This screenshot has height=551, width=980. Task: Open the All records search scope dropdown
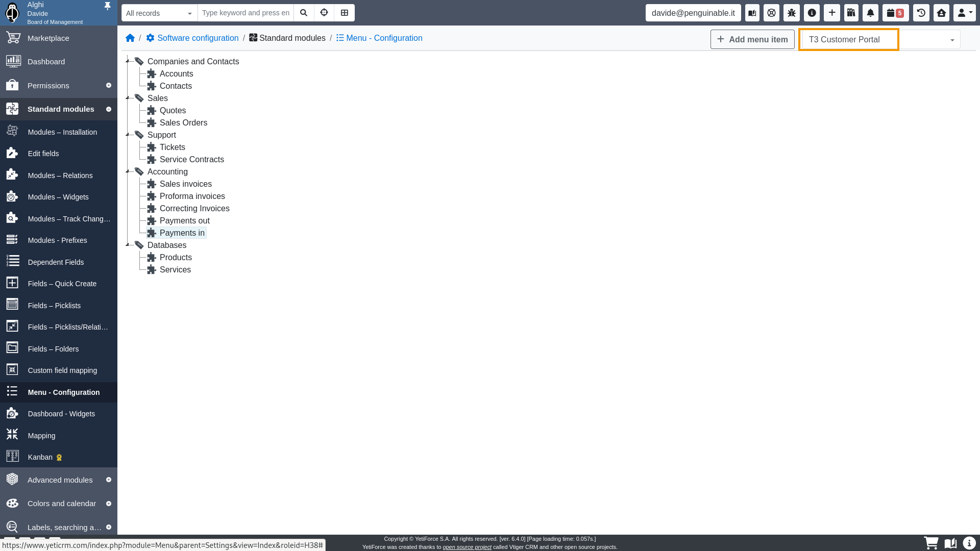click(x=159, y=13)
